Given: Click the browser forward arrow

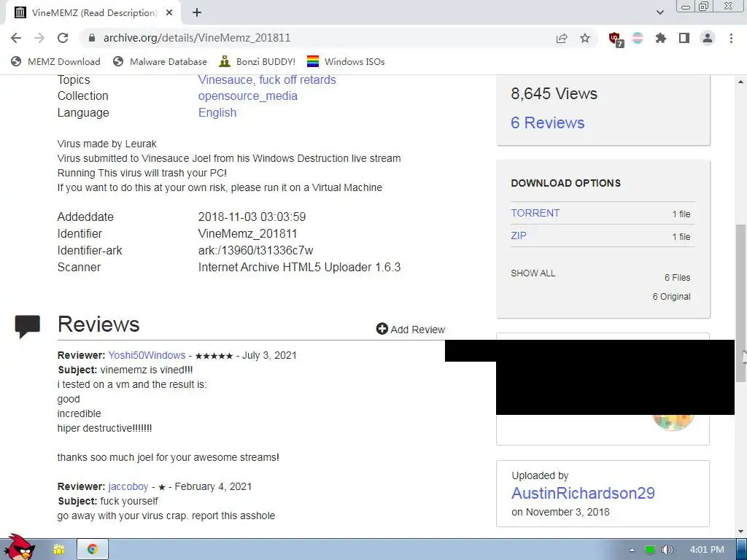Looking at the screenshot, I should pos(39,38).
